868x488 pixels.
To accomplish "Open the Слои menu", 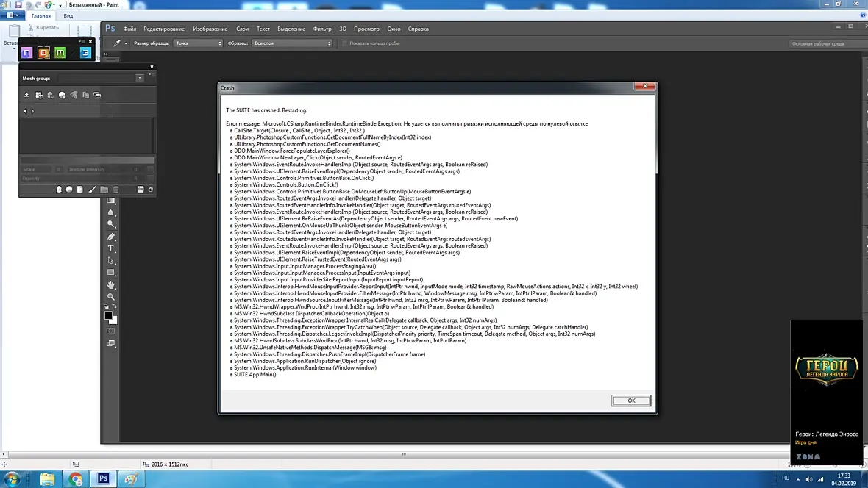I will click(243, 29).
